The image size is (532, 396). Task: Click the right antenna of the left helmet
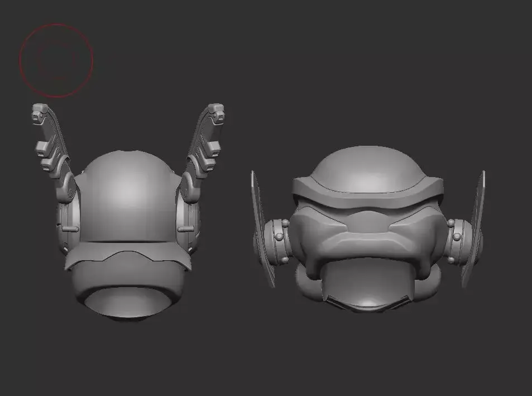(x=203, y=152)
